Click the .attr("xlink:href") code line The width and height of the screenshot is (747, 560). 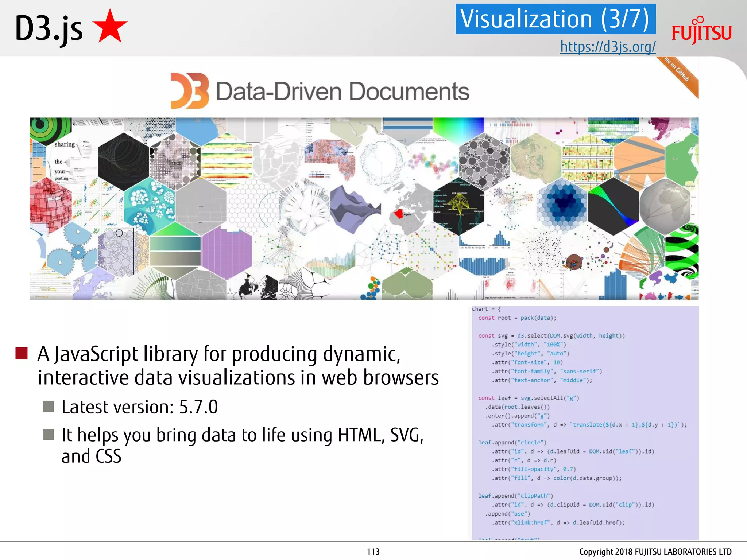click(558, 523)
